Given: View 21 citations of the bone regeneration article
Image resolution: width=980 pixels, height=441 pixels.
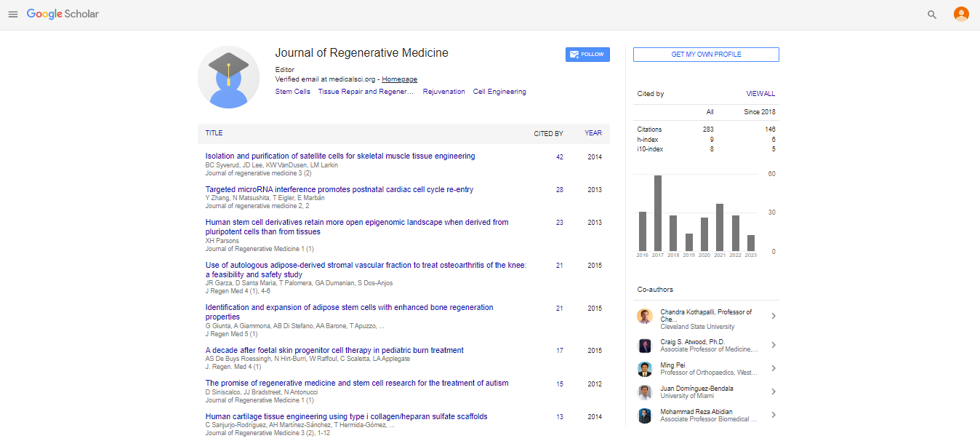Looking at the screenshot, I should pos(559,309).
